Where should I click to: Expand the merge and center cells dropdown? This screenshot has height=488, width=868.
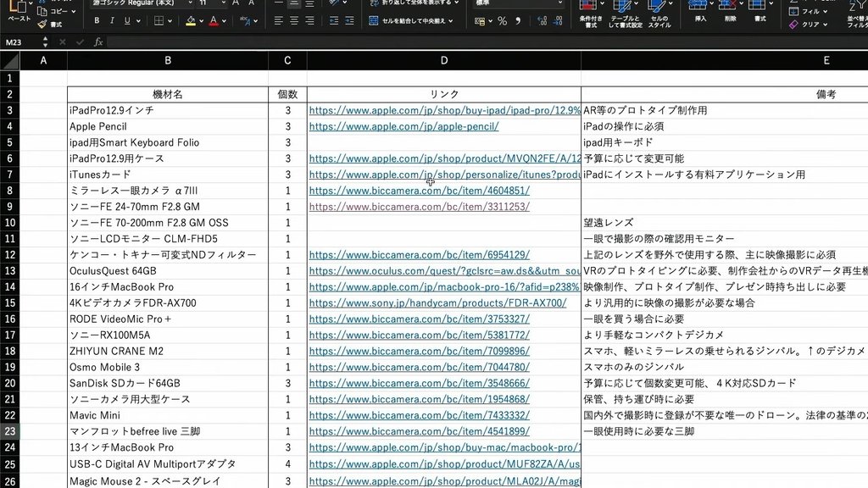(x=451, y=21)
